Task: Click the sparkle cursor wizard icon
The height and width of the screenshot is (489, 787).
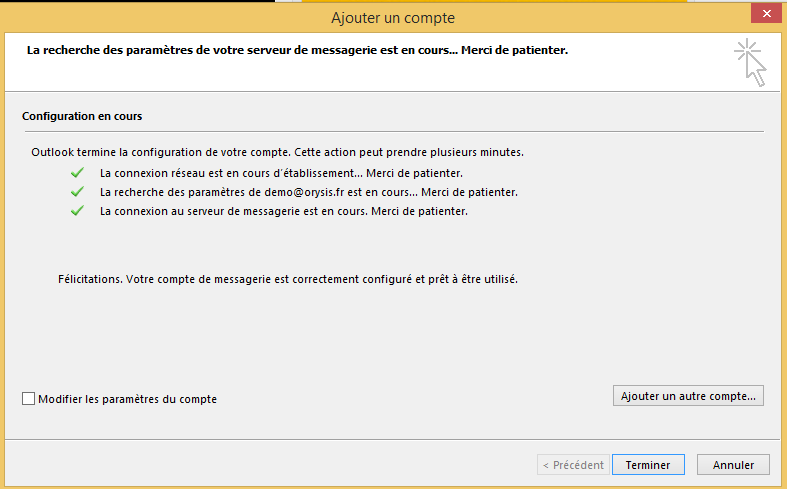Action: pos(749,61)
